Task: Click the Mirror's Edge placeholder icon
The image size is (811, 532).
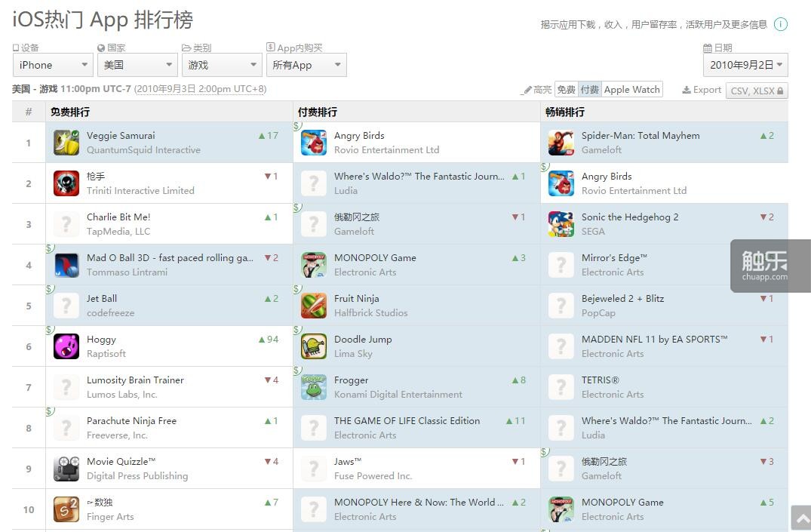Action: click(x=561, y=265)
